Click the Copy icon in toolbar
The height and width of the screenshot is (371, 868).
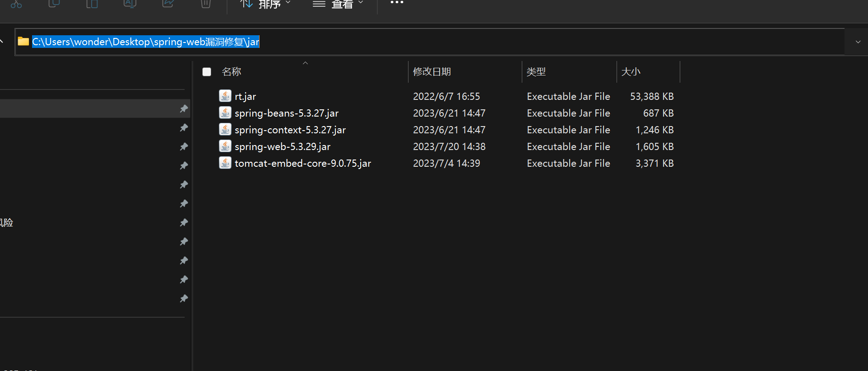[54, 4]
